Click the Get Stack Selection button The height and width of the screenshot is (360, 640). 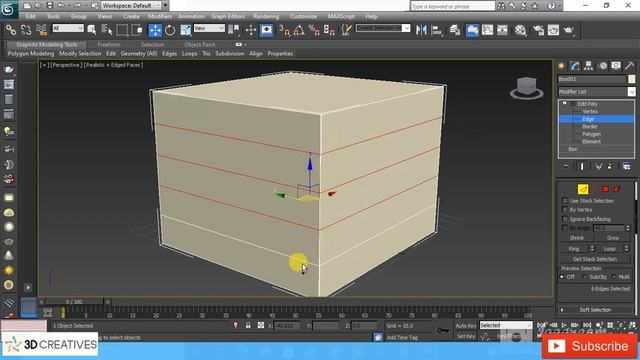[x=595, y=259]
